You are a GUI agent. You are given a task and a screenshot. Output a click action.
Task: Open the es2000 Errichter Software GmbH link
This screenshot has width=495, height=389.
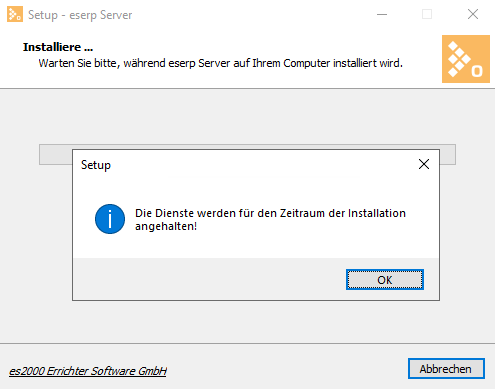point(88,371)
